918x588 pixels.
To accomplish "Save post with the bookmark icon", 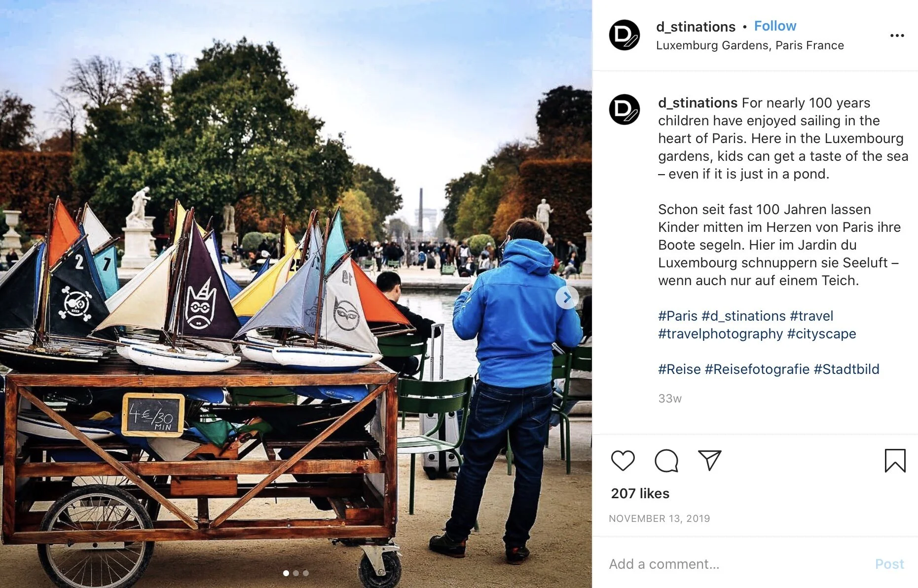I will tap(895, 461).
